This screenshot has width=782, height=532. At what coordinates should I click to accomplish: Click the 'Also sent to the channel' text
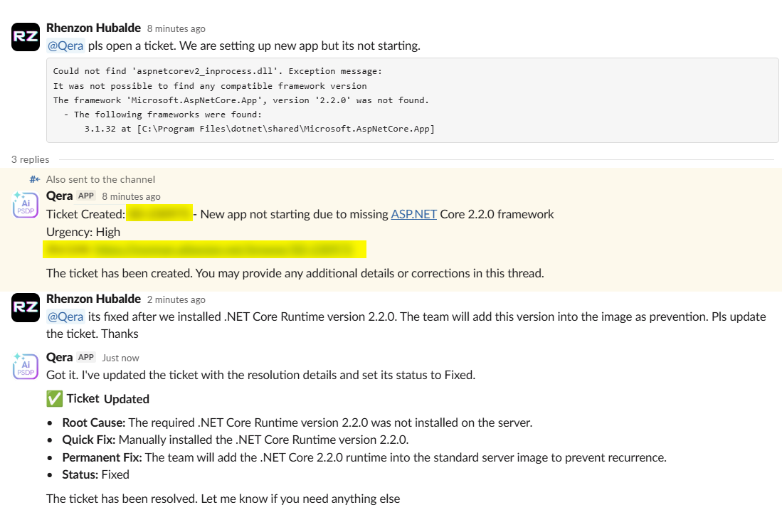click(100, 179)
